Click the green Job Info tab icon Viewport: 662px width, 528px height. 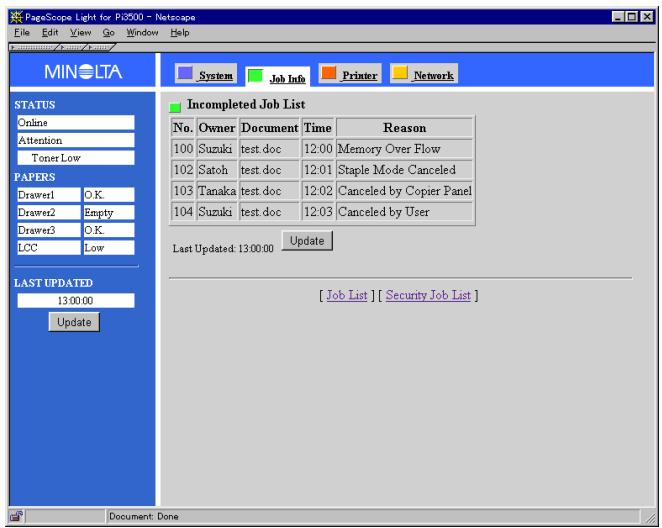pyautogui.click(x=256, y=76)
